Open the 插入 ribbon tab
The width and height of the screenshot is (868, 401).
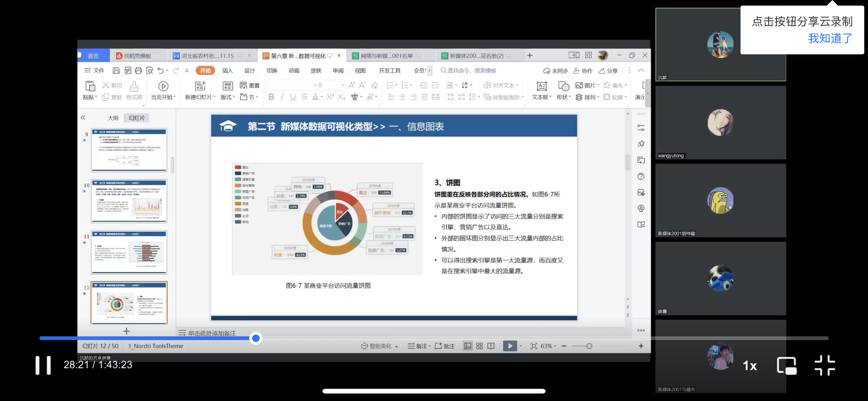point(227,71)
